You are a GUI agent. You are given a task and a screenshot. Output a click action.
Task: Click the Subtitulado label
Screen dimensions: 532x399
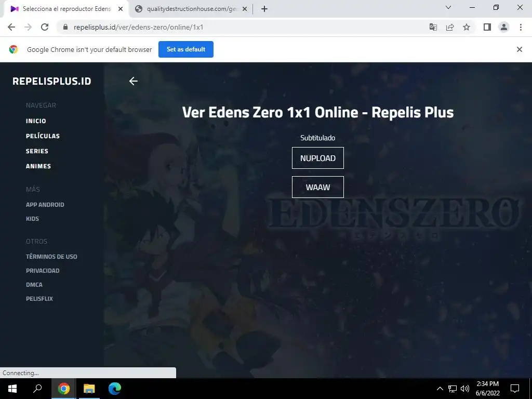click(318, 138)
